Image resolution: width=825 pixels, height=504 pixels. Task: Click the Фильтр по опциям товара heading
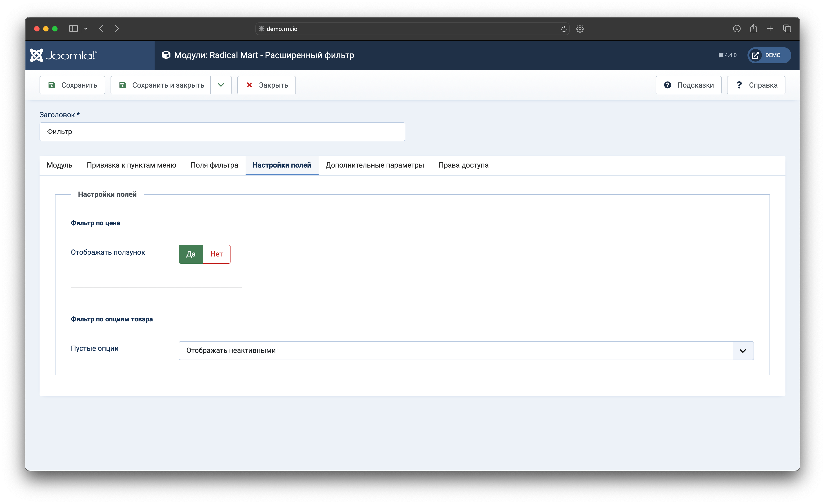(112, 319)
